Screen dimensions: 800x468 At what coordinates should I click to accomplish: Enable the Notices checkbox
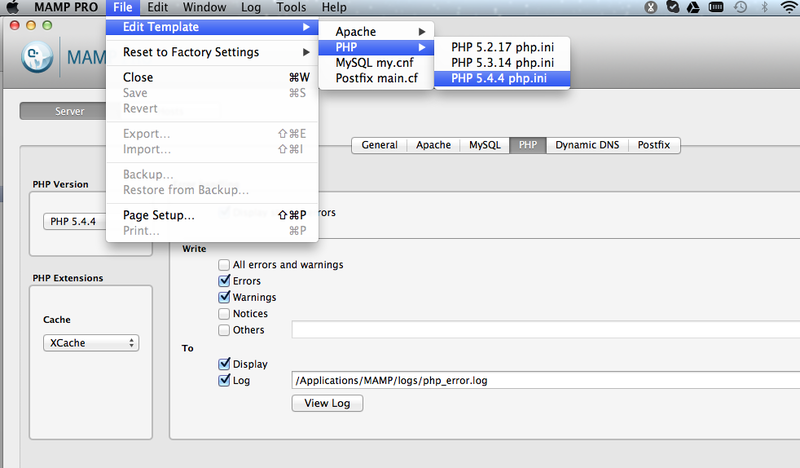[x=224, y=313]
